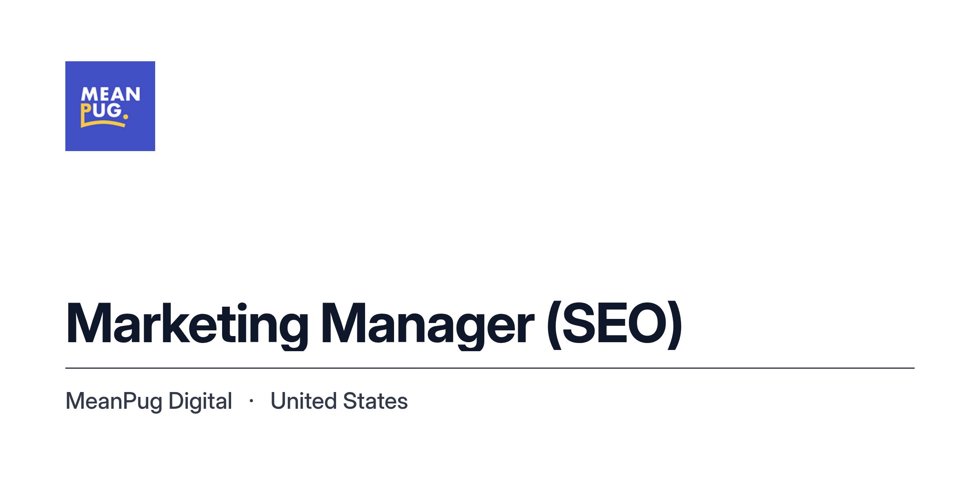Viewport: 980px width, 479px height.
Task: Open the MeanPug Digital company link
Action: pos(149,401)
